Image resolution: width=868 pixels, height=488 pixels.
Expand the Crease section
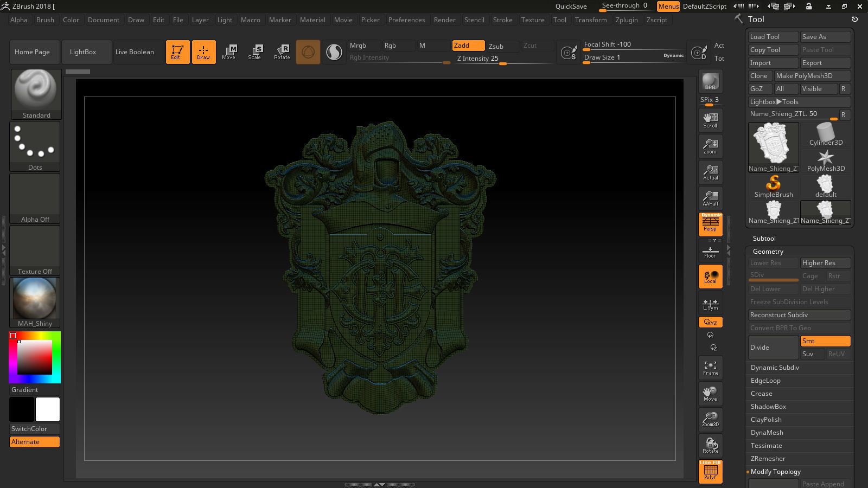point(761,394)
